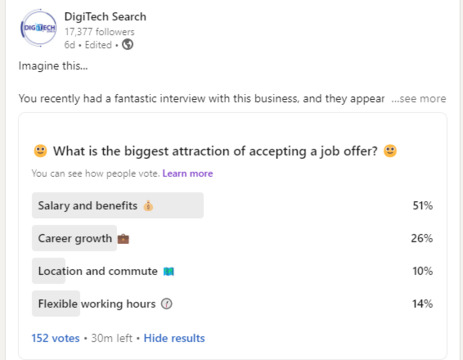Open the 152 votes list
463x360 pixels.
56,338
